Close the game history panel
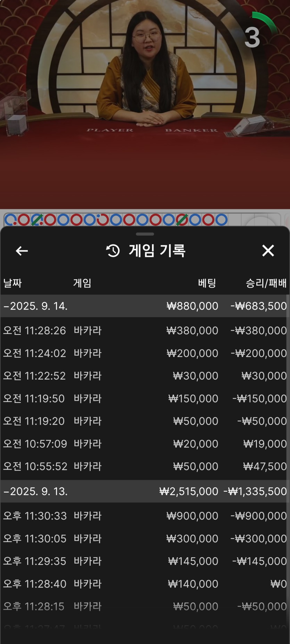 tap(268, 251)
